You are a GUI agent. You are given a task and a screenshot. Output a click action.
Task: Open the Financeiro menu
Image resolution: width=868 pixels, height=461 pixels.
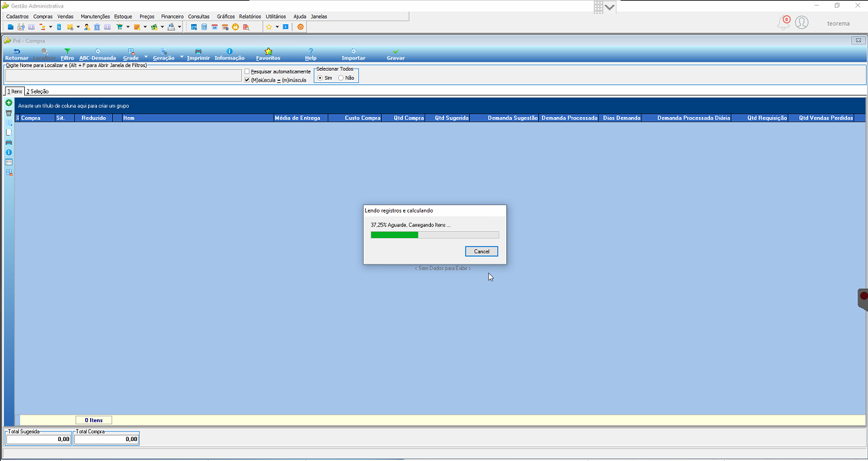[x=172, y=16]
